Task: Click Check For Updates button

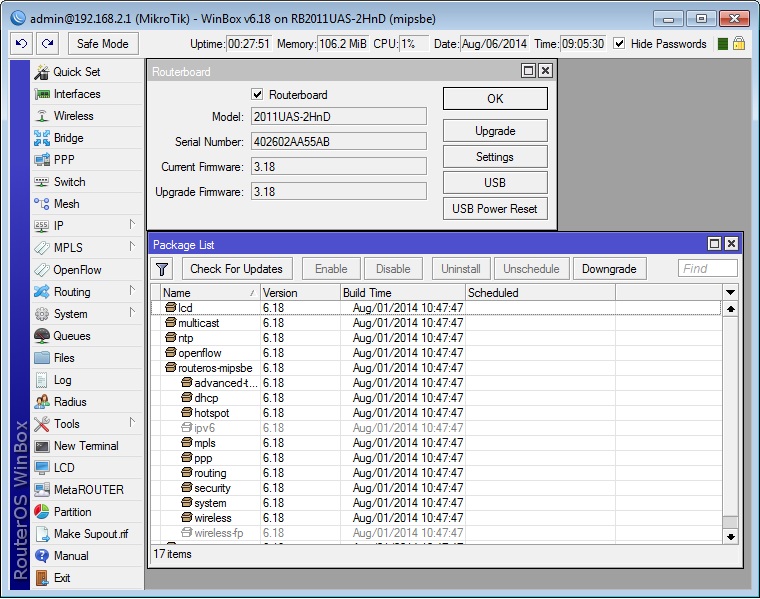Action: [x=237, y=269]
